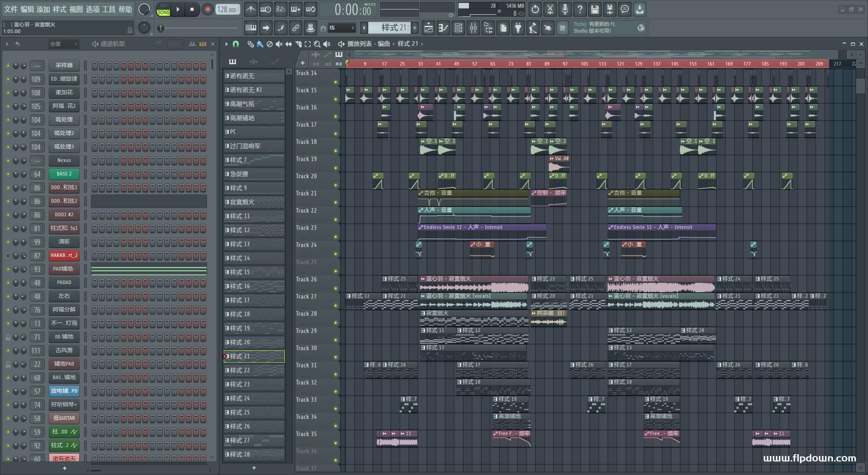Select 寂寞烟火 in the pattern picker
The height and width of the screenshot is (475, 868).
(254, 202)
